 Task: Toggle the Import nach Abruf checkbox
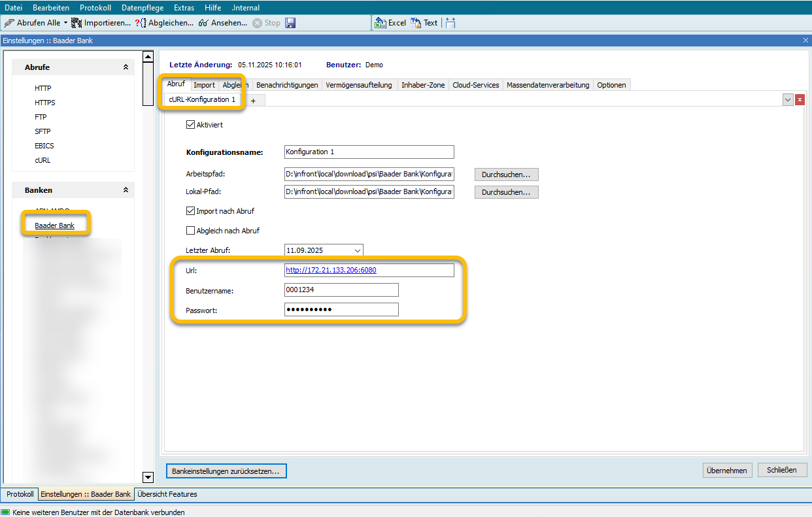pos(191,211)
